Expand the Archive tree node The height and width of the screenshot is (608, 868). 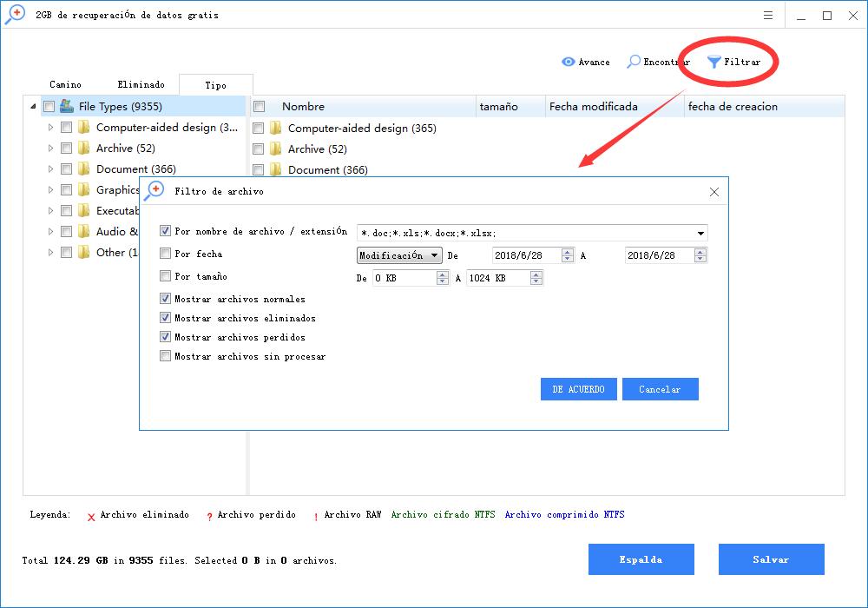point(51,149)
